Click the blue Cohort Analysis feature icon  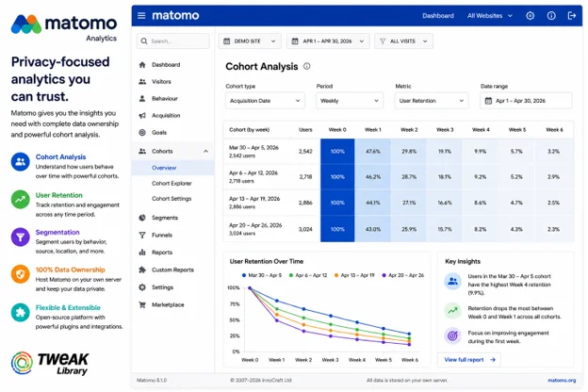coord(20,162)
